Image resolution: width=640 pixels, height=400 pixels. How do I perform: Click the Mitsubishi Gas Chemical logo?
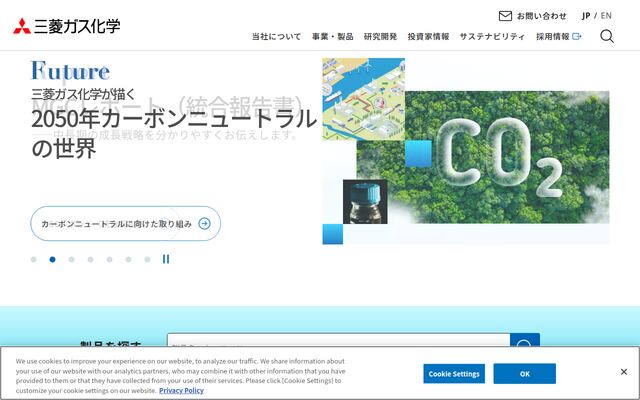[67, 26]
